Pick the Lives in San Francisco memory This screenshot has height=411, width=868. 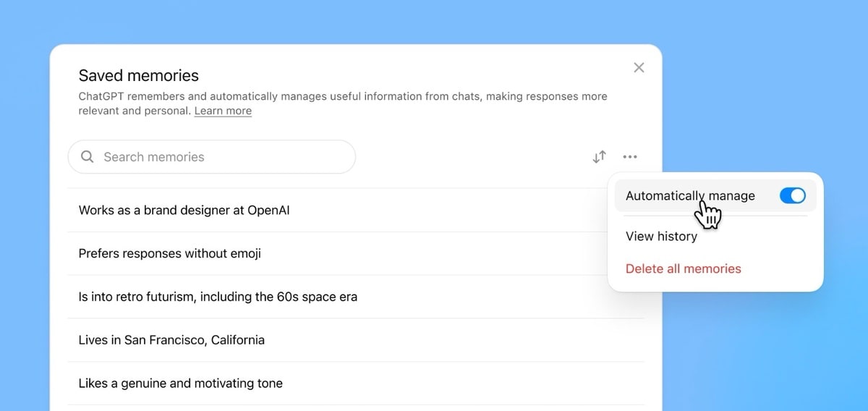pos(171,340)
